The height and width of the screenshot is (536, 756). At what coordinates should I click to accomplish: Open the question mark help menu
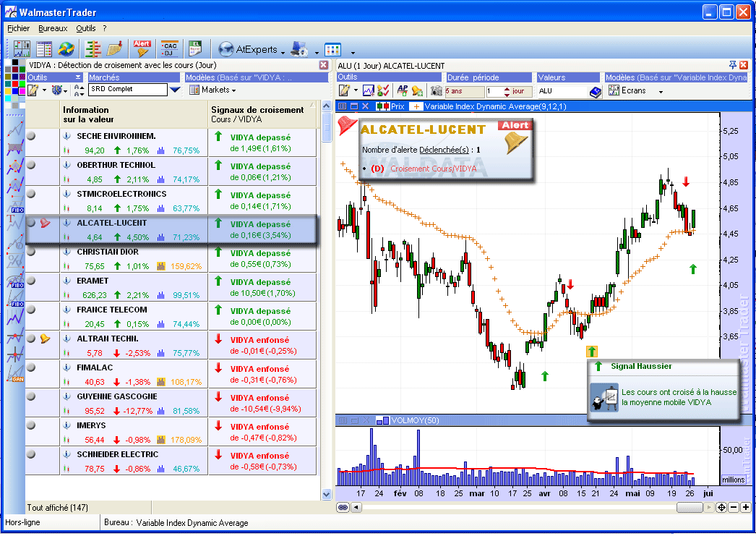[x=105, y=28]
